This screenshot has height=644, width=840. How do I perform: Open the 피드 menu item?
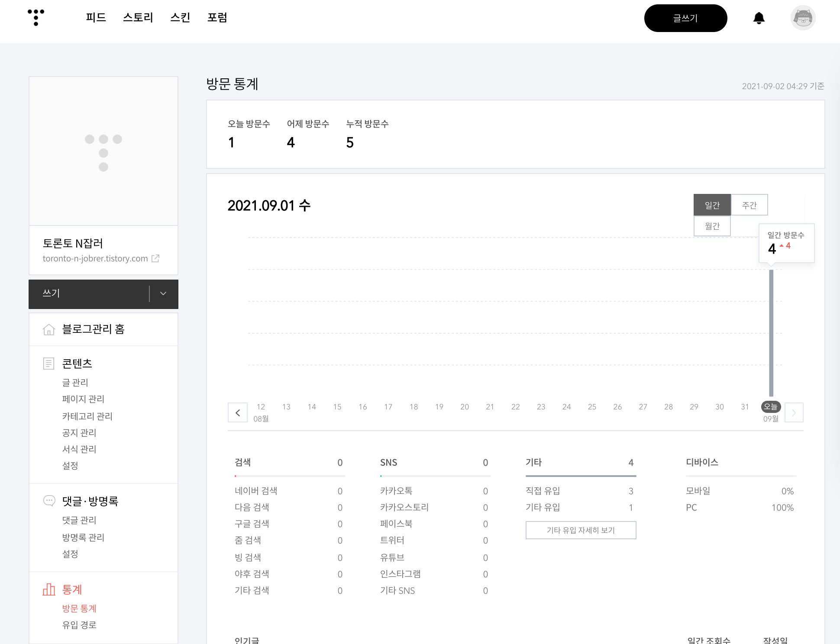tap(96, 18)
